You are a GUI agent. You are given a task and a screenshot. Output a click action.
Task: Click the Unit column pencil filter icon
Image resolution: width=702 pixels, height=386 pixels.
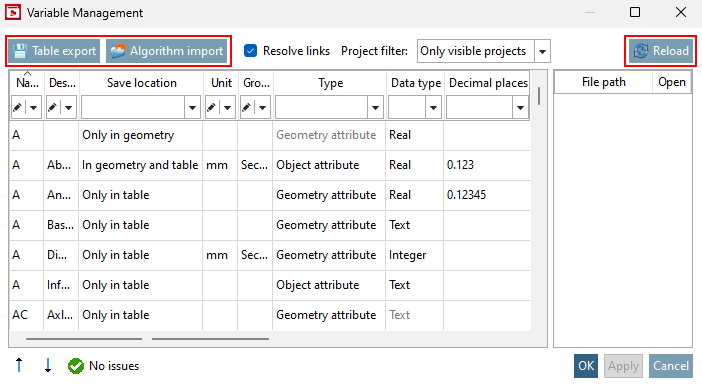click(x=212, y=107)
